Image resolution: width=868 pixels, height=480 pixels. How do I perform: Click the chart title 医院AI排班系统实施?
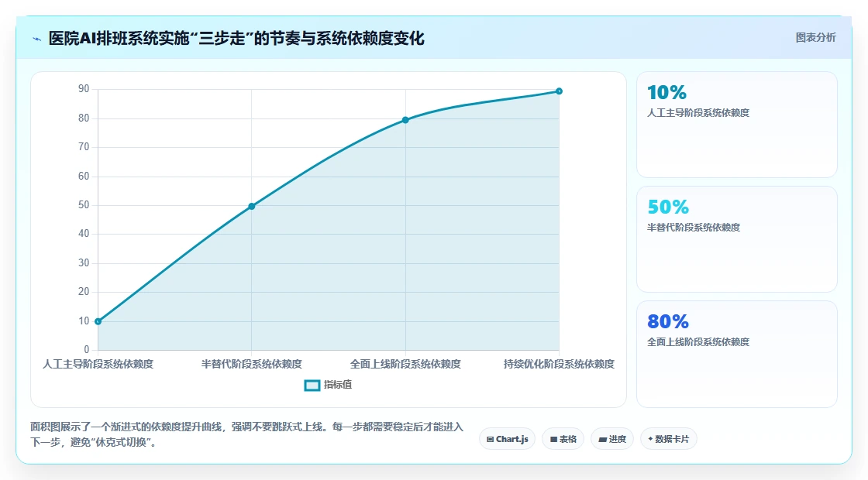[236, 38]
